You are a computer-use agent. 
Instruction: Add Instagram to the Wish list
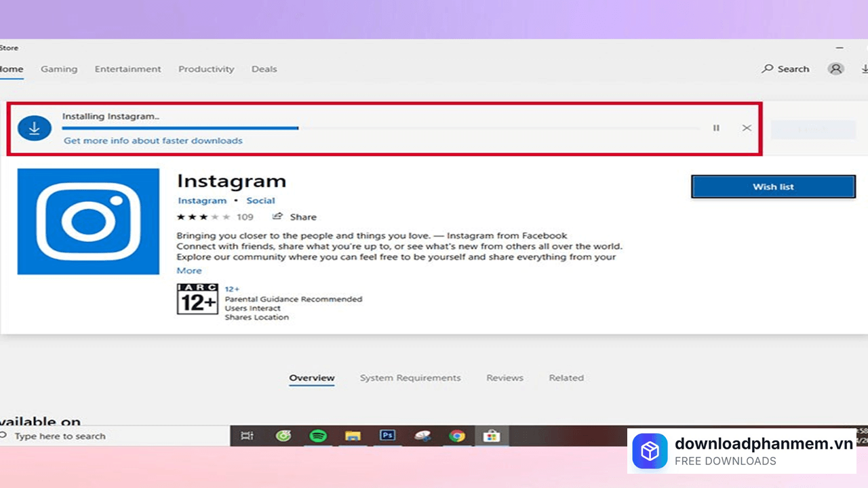[x=772, y=186]
